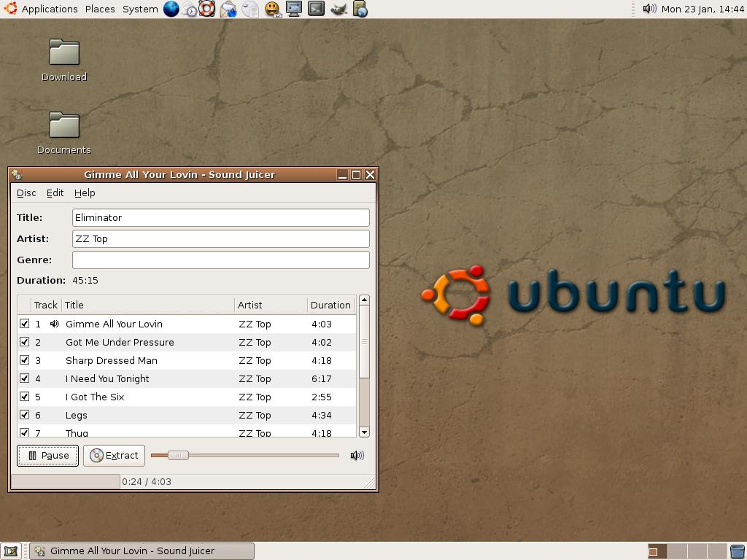Viewport: 747px width, 560px height.
Task: Click the empty Genre input field
Action: (221, 260)
